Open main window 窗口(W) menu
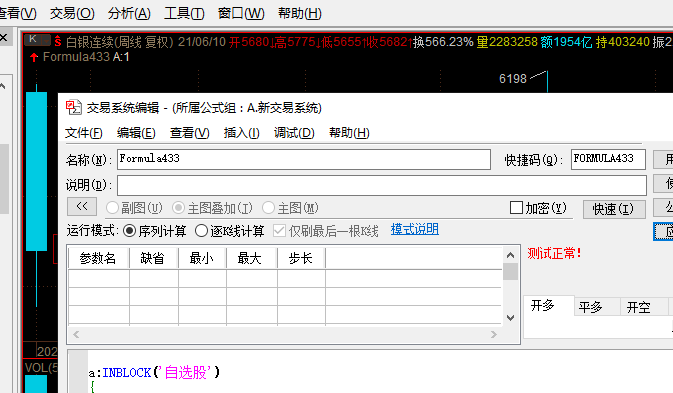Image resolution: width=673 pixels, height=393 pixels. coord(241,13)
